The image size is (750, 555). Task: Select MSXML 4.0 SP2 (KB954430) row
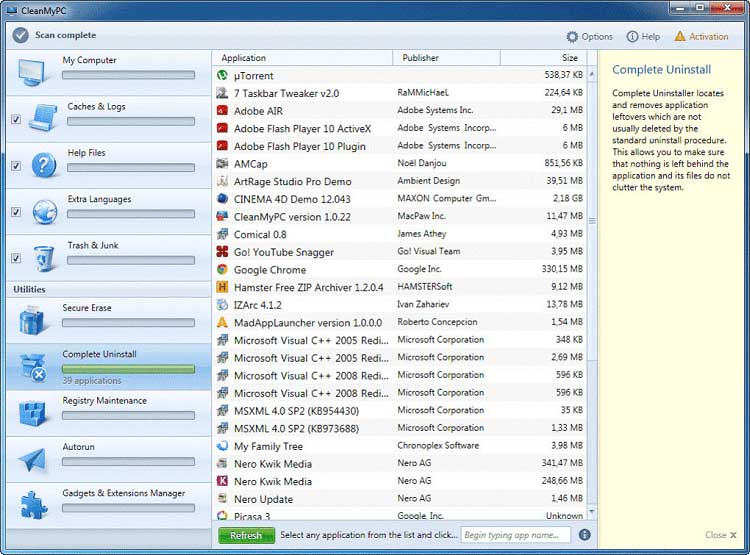pos(399,411)
